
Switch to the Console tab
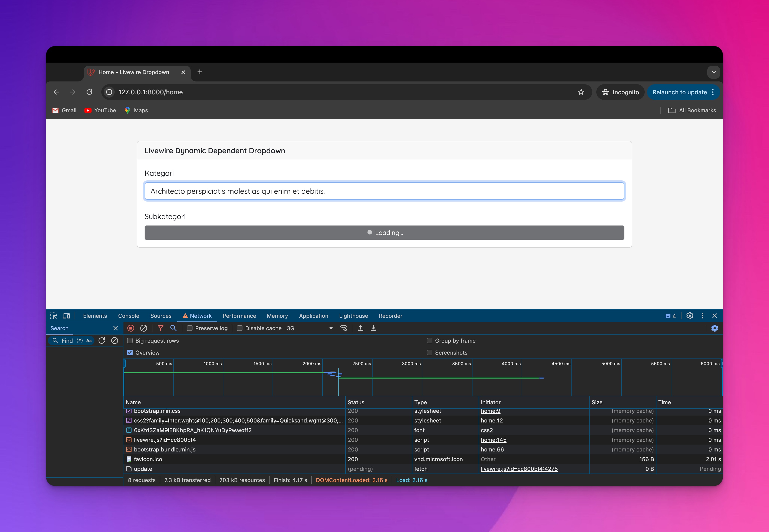[128, 316]
